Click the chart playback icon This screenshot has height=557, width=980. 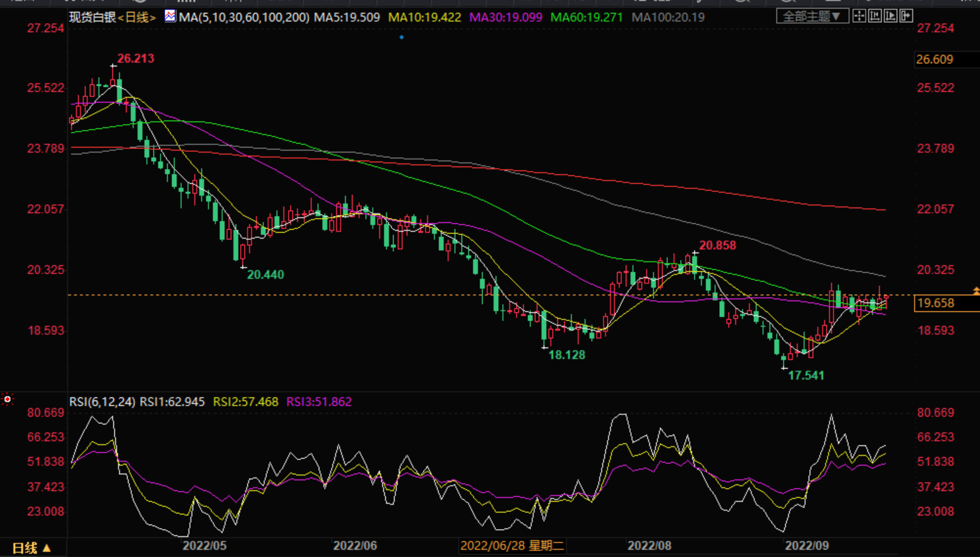(891, 16)
